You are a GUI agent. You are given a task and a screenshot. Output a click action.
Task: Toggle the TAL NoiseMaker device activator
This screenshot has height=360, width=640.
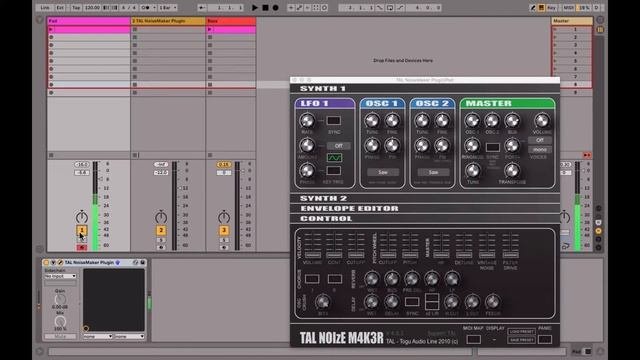coord(46,262)
